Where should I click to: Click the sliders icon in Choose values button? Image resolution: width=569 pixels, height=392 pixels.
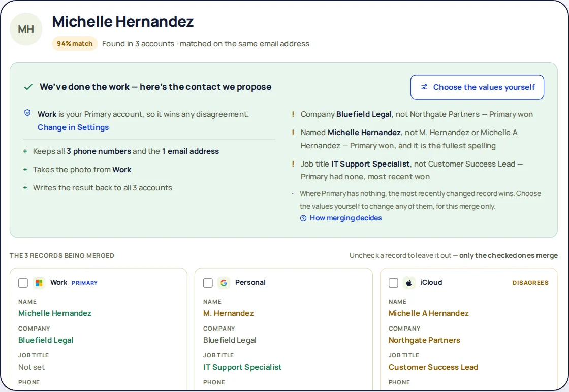pos(424,87)
